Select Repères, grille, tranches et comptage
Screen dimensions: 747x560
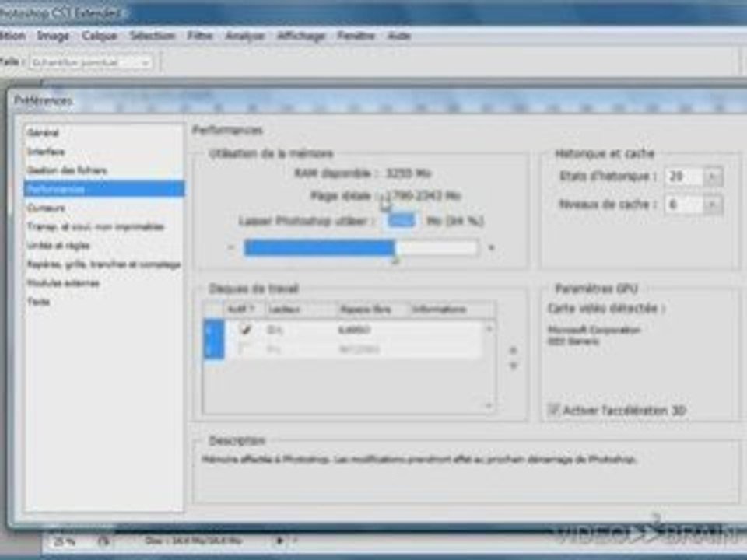[103, 264]
